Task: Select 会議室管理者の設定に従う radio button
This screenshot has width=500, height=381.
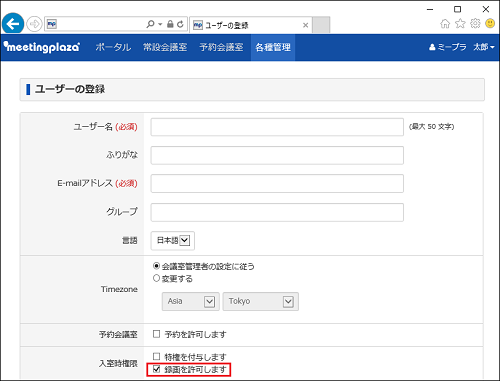Action: tap(156, 266)
